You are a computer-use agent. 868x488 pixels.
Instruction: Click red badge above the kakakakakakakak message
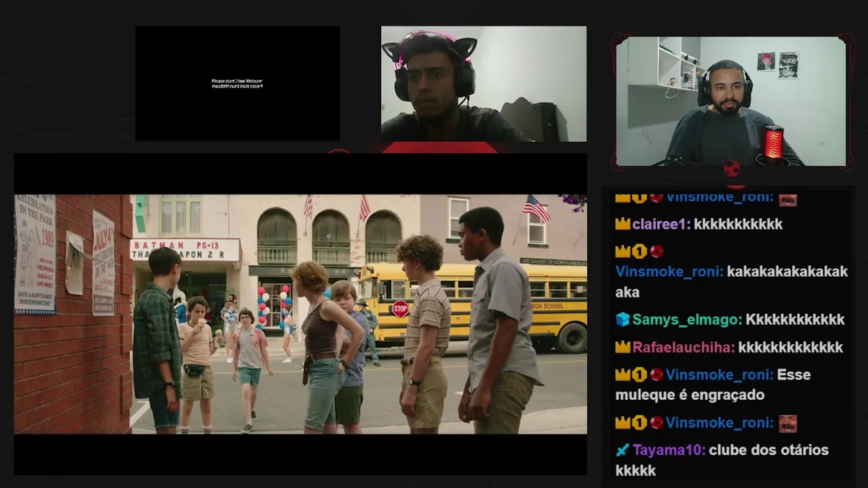pos(656,251)
